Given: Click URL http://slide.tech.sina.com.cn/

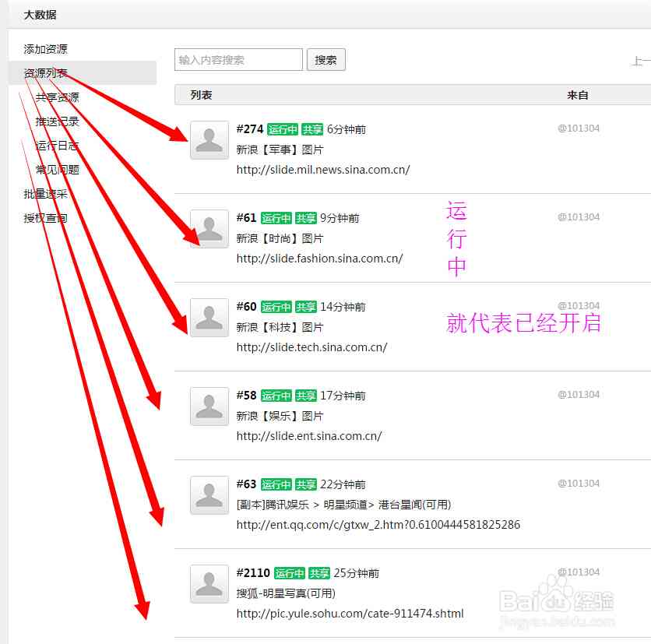Looking at the screenshot, I should pyautogui.click(x=311, y=347).
